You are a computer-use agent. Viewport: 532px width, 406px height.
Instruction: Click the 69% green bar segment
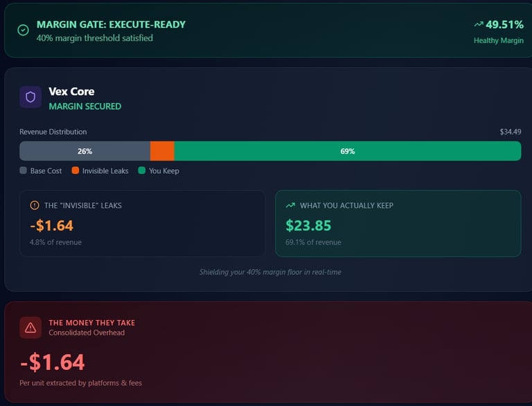tap(347, 151)
